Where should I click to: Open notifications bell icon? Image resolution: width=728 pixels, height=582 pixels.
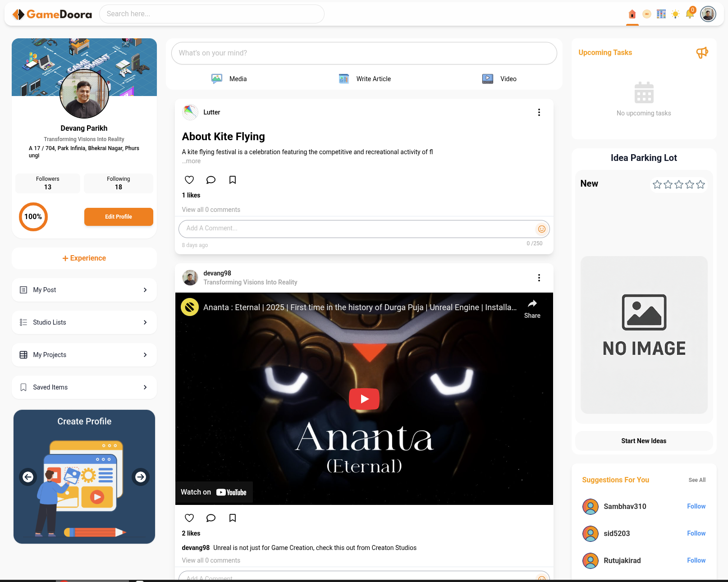(690, 14)
